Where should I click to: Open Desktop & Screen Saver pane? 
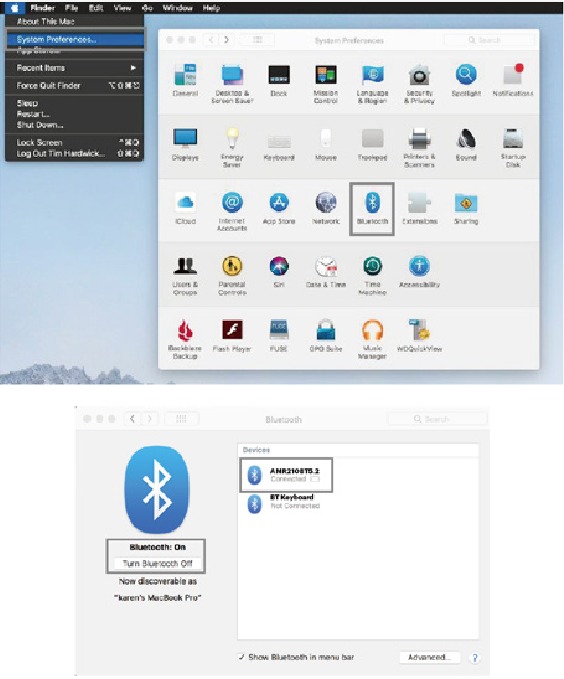(232, 84)
